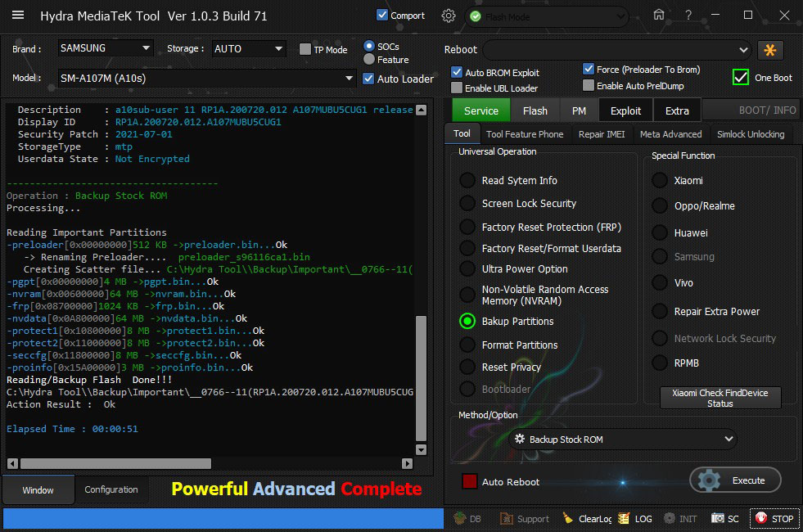
Task: Click the log scroll-down arrow
Action: click(x=421, y=449)
